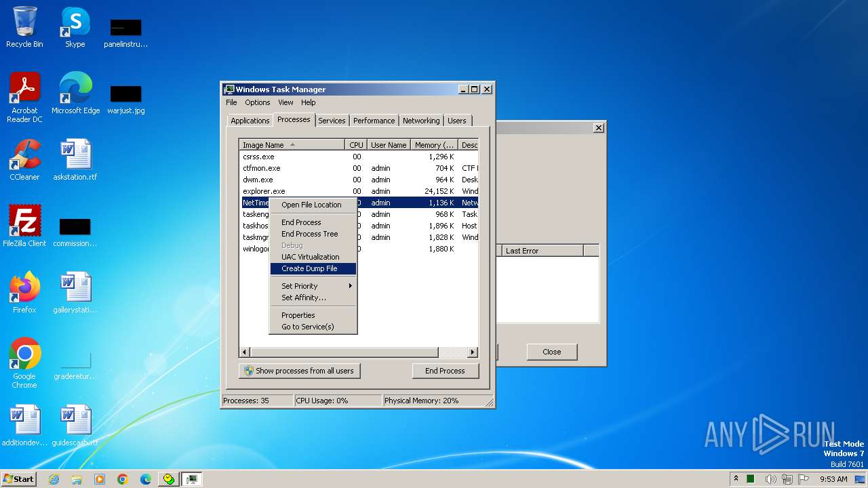The height and width of the screenshot is (488, 868).
Task: Click Show processes from all users
Action: [299, 371]
